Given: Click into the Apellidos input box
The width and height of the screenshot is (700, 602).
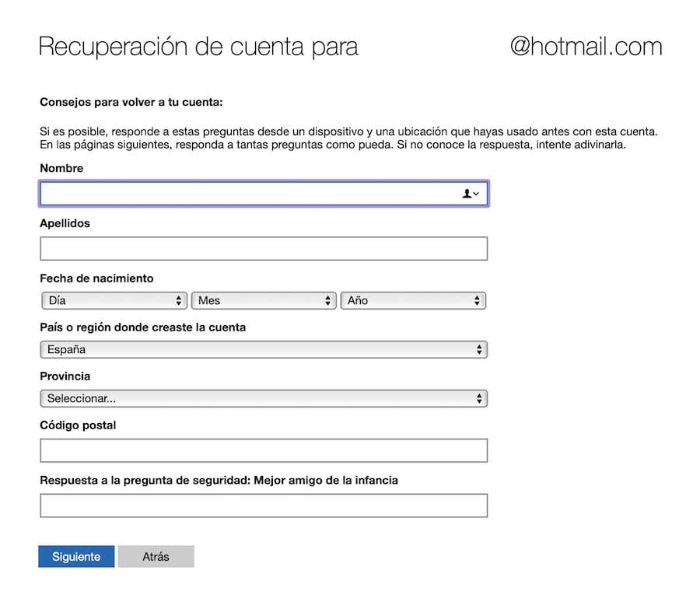Looking at the screenshot, I should tap(264, 249).
